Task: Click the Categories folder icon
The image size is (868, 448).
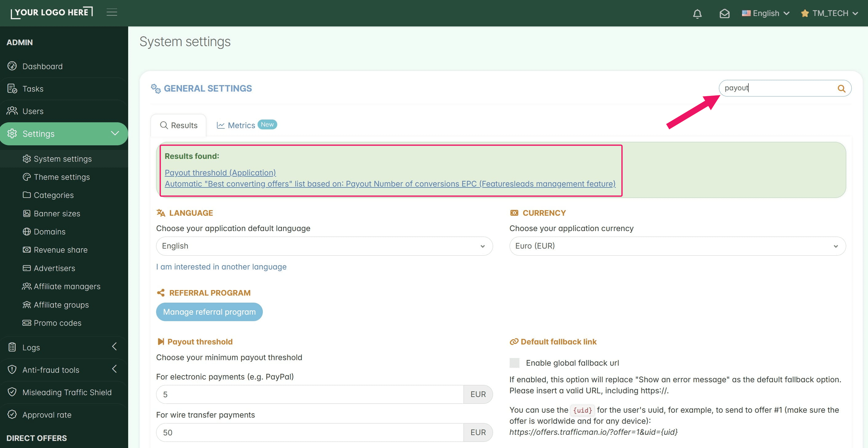Action: tap(27, 195)
